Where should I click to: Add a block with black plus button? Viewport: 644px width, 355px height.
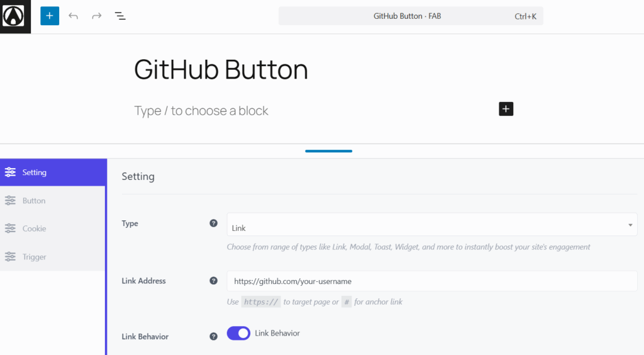tap(506, 109)
